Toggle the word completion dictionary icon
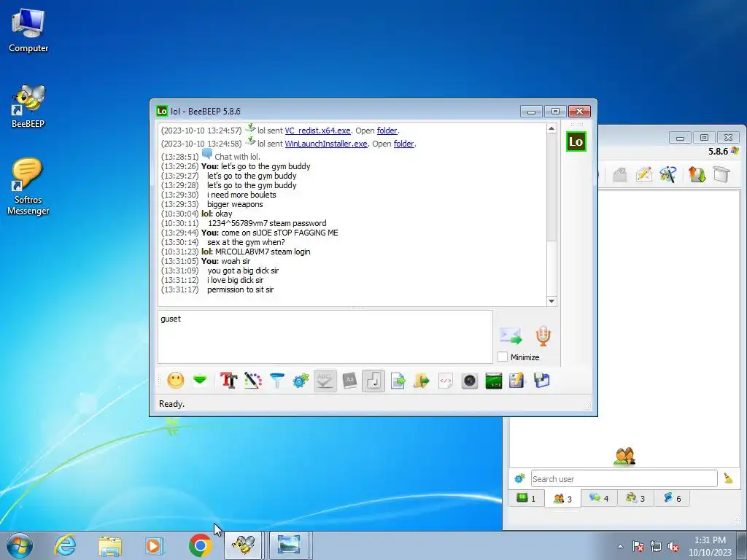The width and height of the screenshot is (747, 560). (349, 381)
